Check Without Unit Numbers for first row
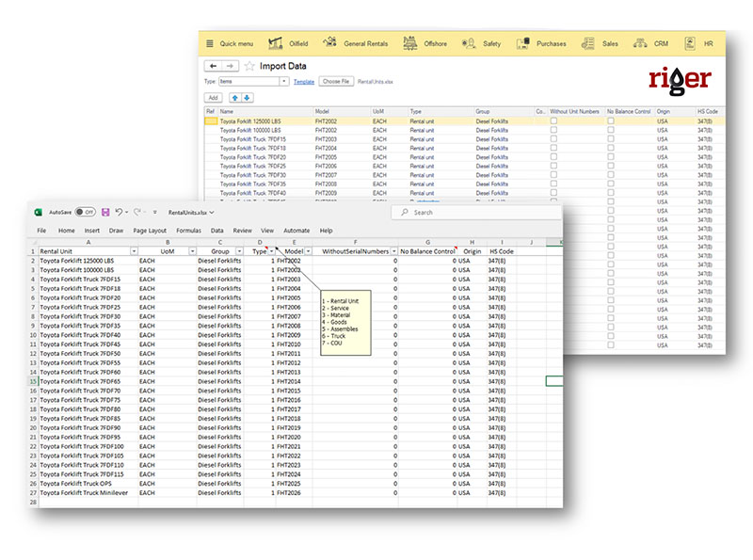This screenshot has width=753, height=560. [x=553, y=122]
